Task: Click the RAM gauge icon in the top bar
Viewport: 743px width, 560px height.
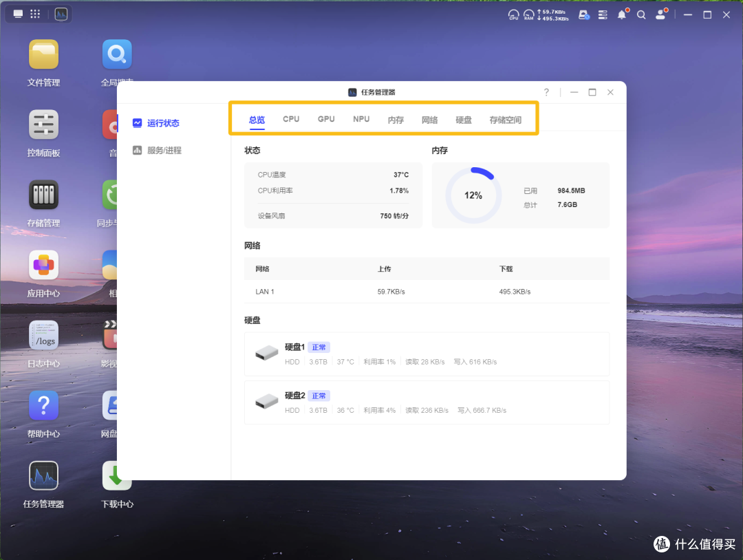Action: pos(529,14)
